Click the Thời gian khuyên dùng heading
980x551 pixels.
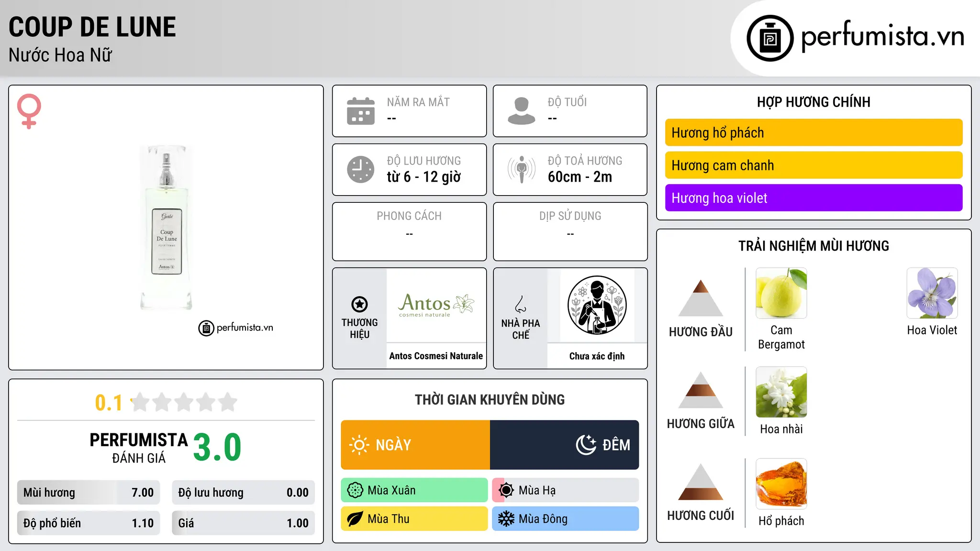(490, 399)
